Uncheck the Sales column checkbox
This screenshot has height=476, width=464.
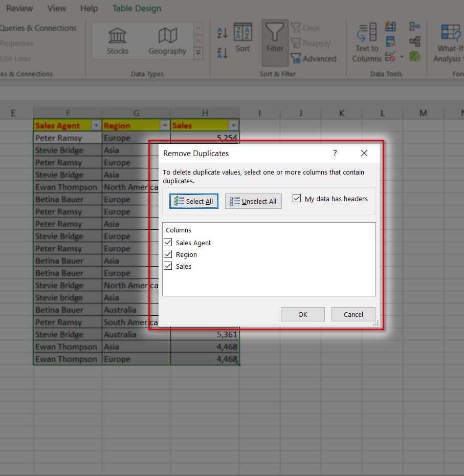[x=168, y=266]
